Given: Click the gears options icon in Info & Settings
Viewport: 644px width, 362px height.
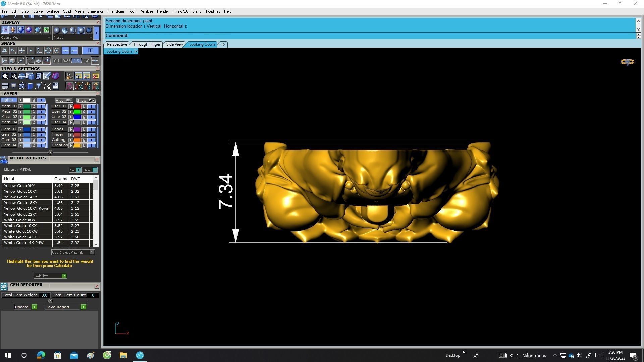Looking at the screenshot, I should pos(5,76).
